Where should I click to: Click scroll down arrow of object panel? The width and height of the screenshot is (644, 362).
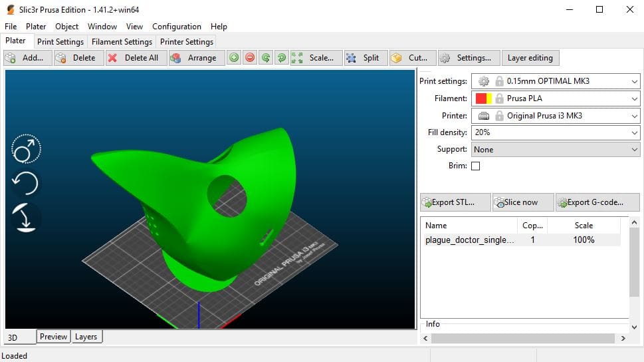click(x=634, y=327)
